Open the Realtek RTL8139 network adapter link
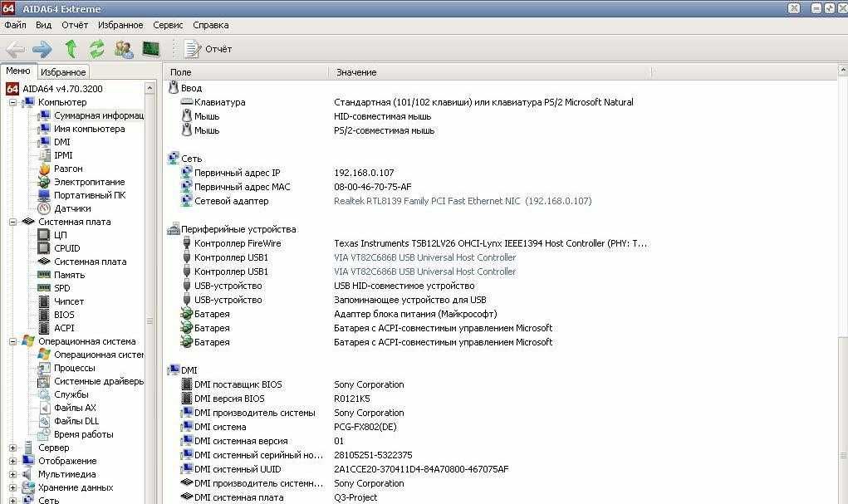The width and height of the screenshot is (848, 504). click(463, 201)
